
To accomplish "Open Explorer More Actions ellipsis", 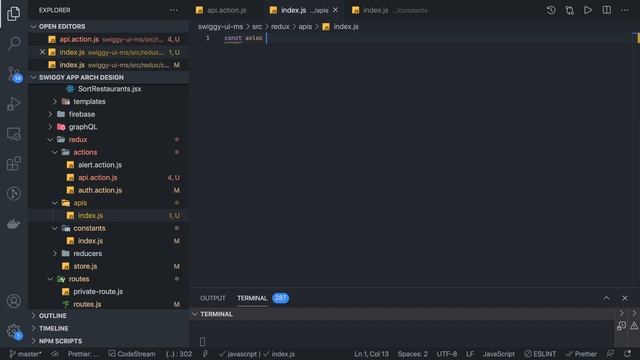I will 174,10.
